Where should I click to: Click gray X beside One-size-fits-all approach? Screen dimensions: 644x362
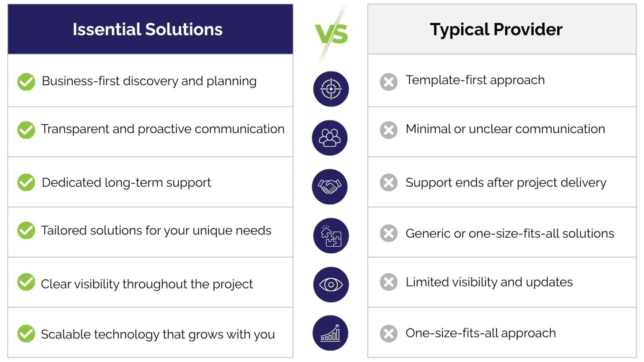pyautogui.click(x=389, y=333)
